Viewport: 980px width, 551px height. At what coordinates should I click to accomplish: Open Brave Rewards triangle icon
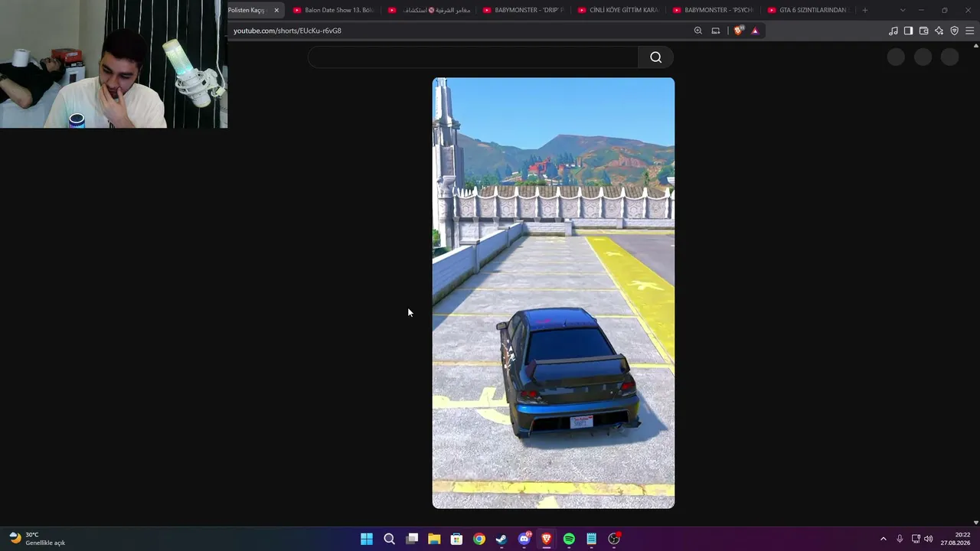click(x=755, y=31)
